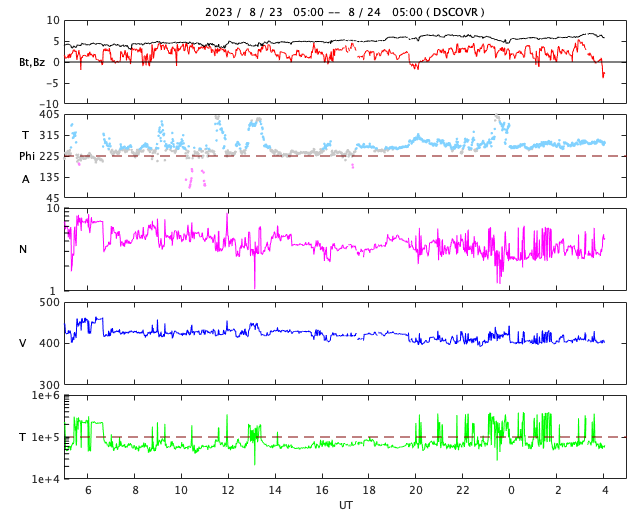Click the '2' hour label on UT axis

(558, 490)
